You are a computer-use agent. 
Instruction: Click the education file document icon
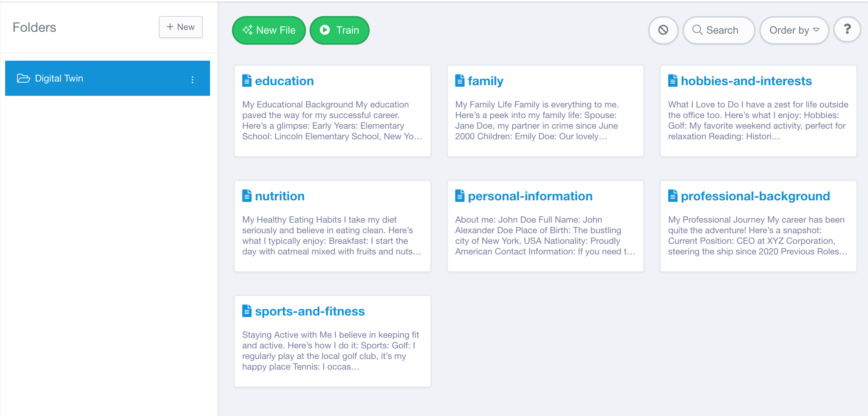247,81
